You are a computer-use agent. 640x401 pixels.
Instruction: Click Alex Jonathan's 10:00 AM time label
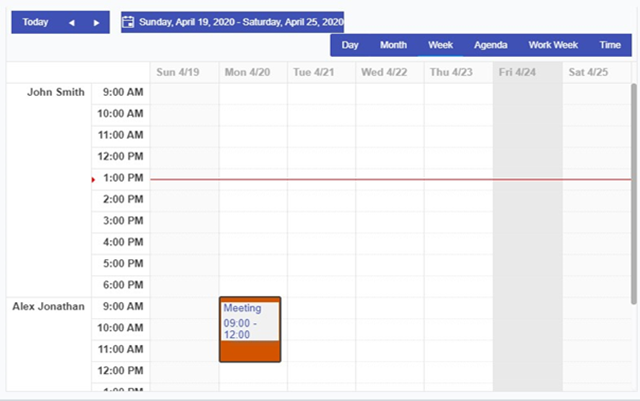120,328
